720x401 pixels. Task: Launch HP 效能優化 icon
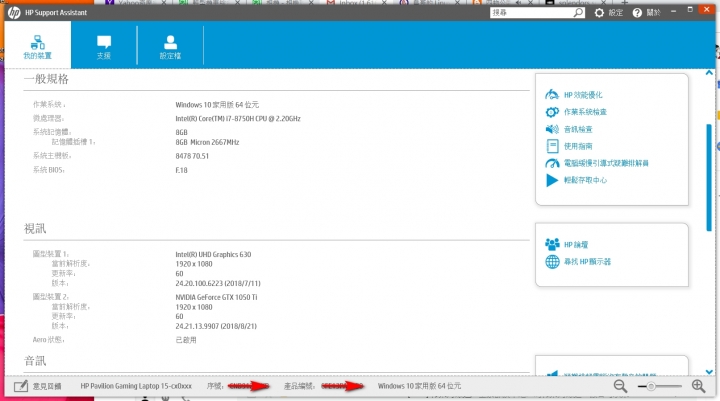point(551,95)
